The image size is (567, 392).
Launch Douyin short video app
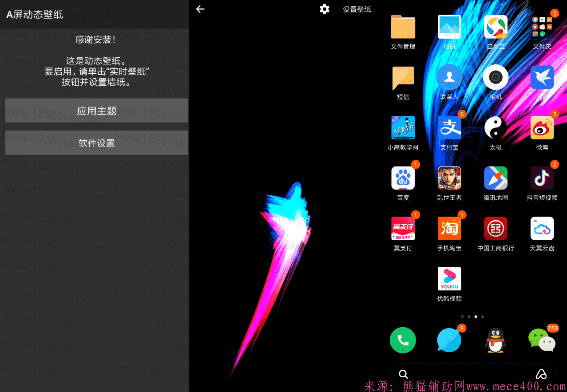pos(542,178)
